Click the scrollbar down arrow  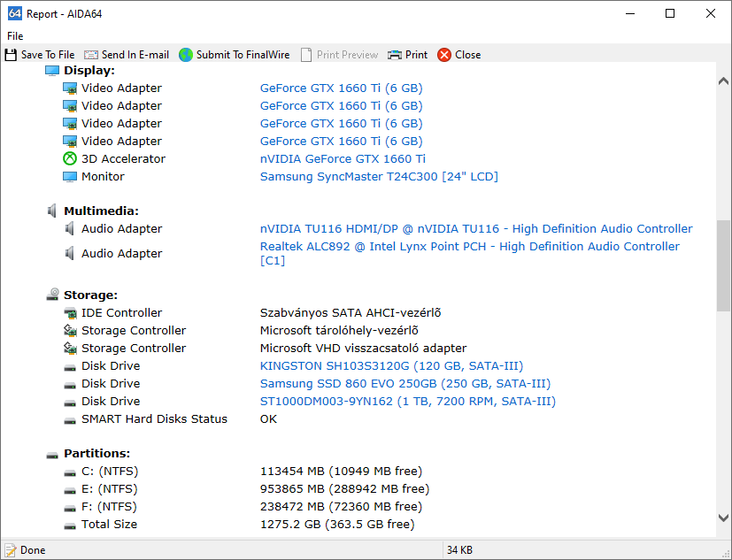[724, 518]
